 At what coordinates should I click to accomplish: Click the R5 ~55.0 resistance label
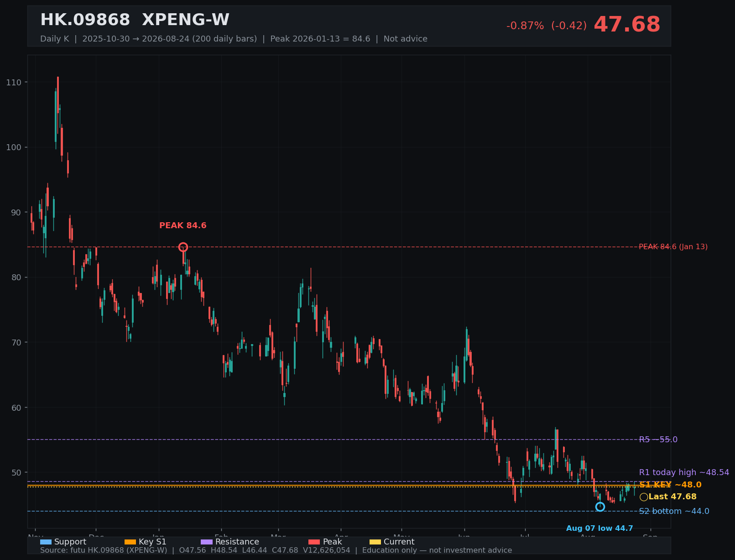point(658,440)
